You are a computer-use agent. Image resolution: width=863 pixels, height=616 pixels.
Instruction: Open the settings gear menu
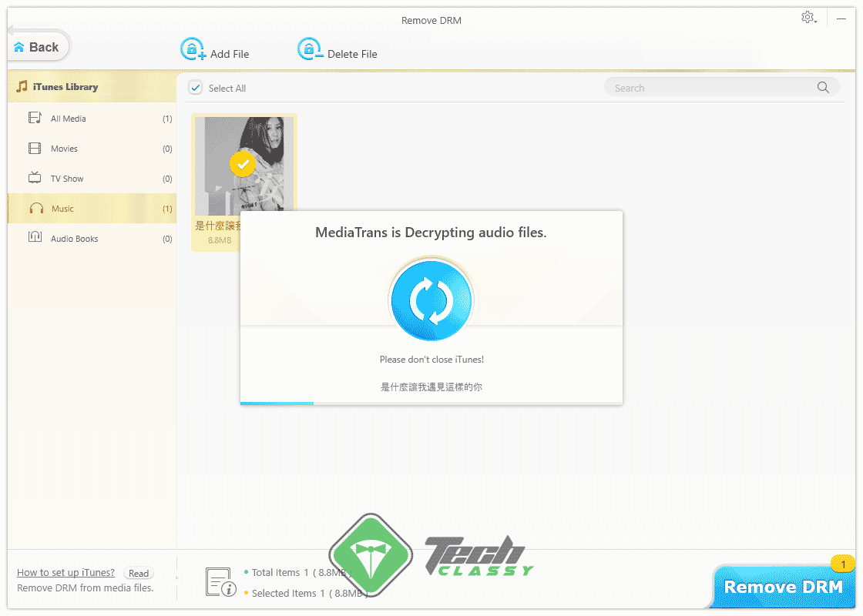pos(808,17)
